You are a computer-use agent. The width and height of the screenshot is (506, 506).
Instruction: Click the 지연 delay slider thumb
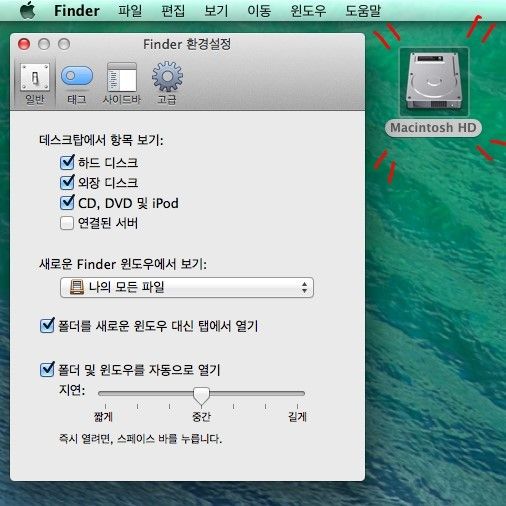[201, 396]
